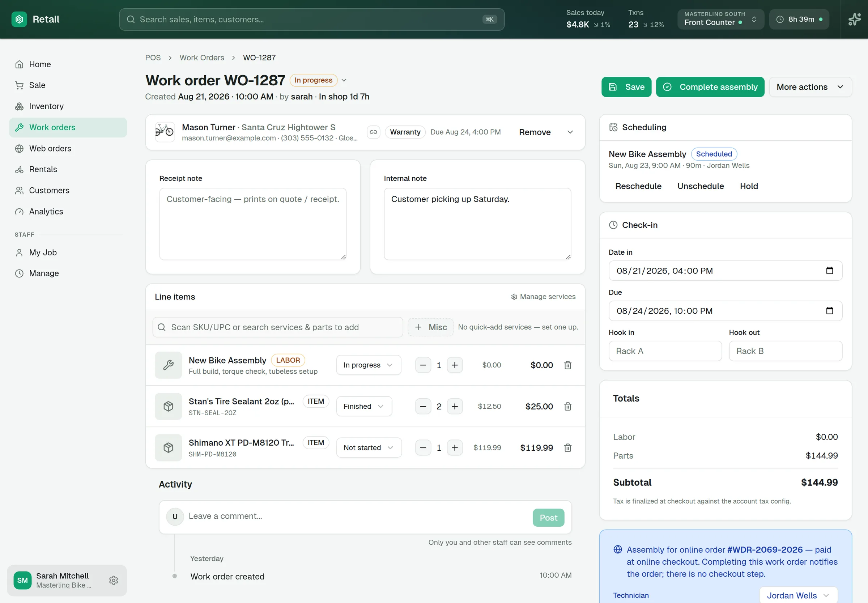Increase quantity of Stan's Tire Sealant

455,406
